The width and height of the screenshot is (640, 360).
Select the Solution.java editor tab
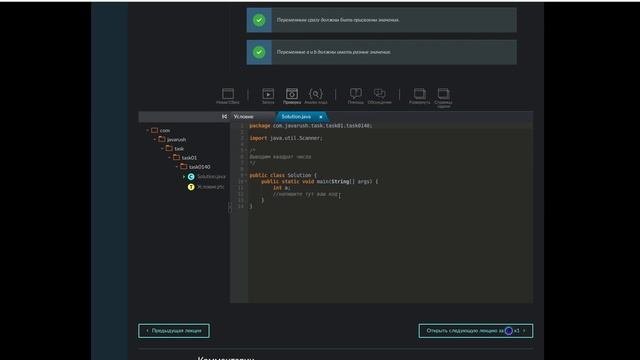296,117
